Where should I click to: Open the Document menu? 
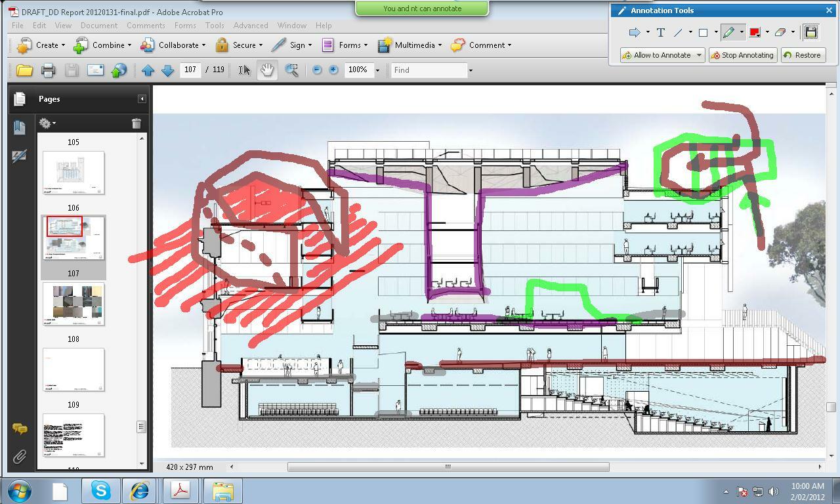99,26
